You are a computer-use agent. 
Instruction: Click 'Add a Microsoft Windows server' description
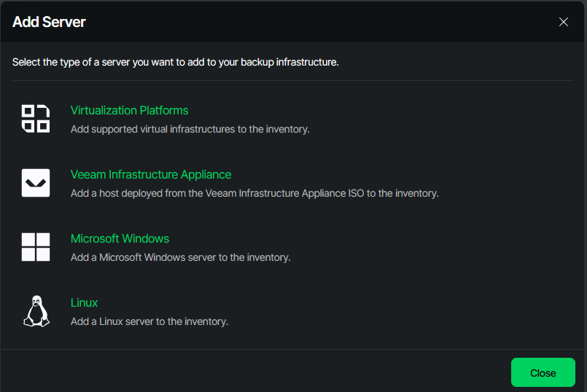tap(180, 258)
